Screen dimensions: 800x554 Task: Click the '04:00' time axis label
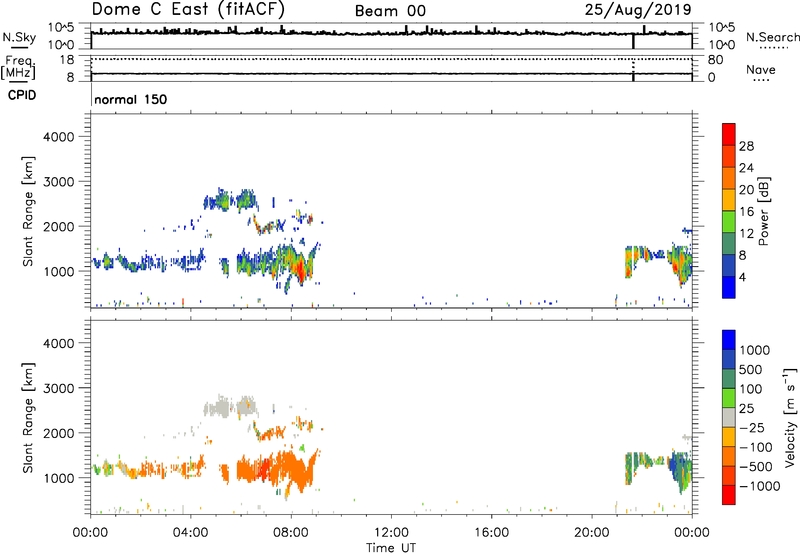[x=191, y=533]
